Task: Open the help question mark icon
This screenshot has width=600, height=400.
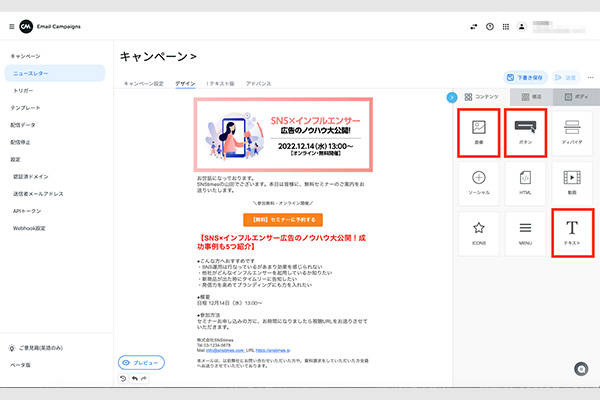Action: pyautogui.click(x=489, y=27)
